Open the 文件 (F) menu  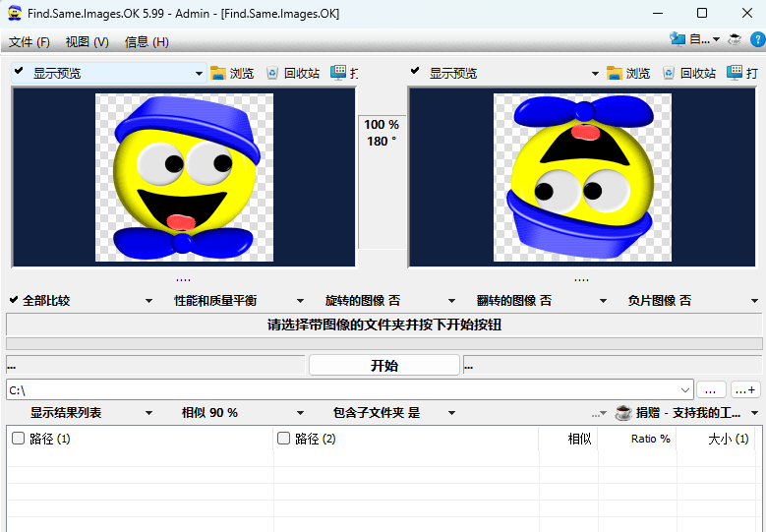(x=29, y=42)
